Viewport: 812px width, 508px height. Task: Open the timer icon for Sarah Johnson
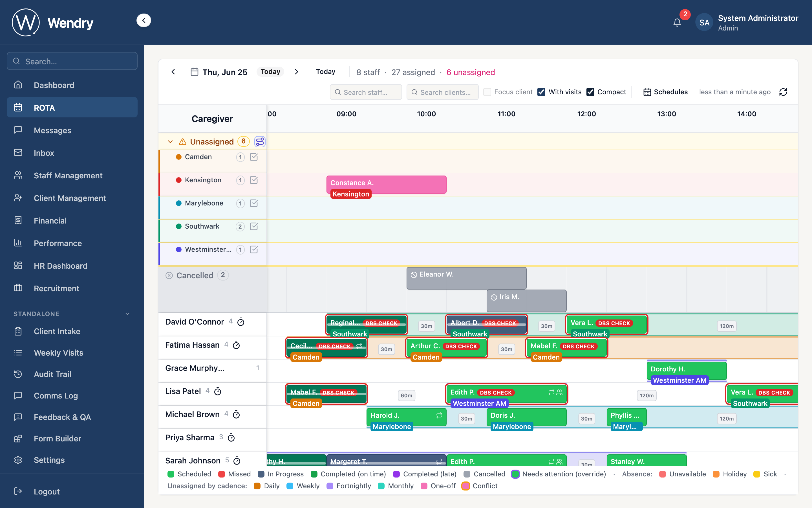click(x=237, y=461)
